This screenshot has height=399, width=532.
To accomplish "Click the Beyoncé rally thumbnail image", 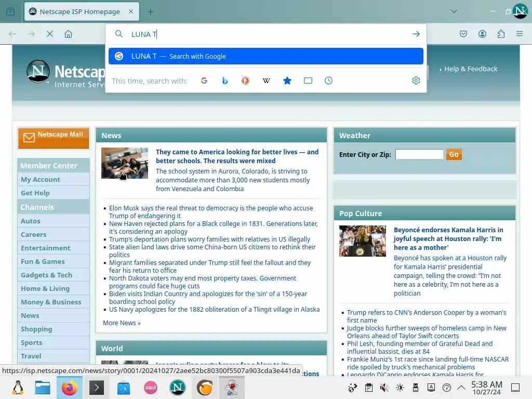I will [362, 241].
